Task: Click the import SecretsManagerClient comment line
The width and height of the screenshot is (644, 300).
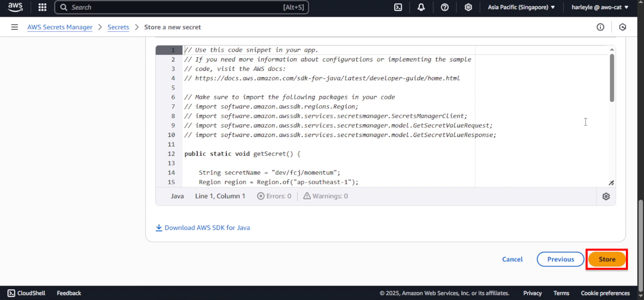Action: (x=325, y=116)
